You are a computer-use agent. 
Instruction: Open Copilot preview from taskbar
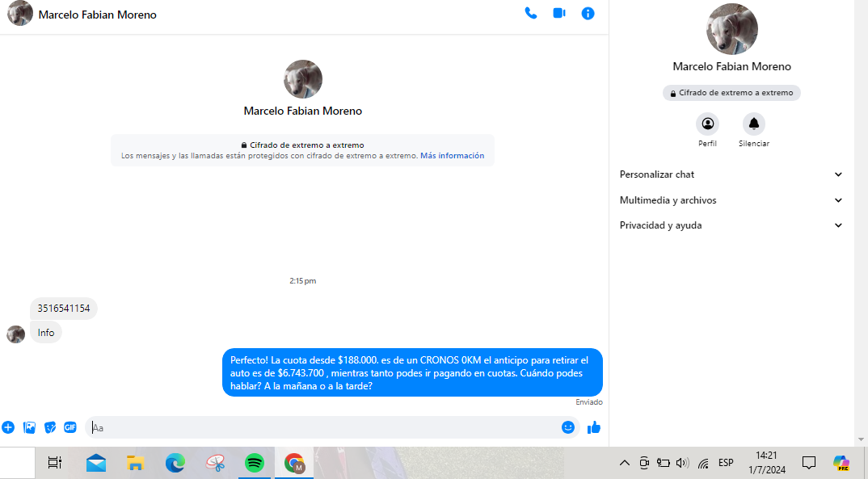pos(841,463)
